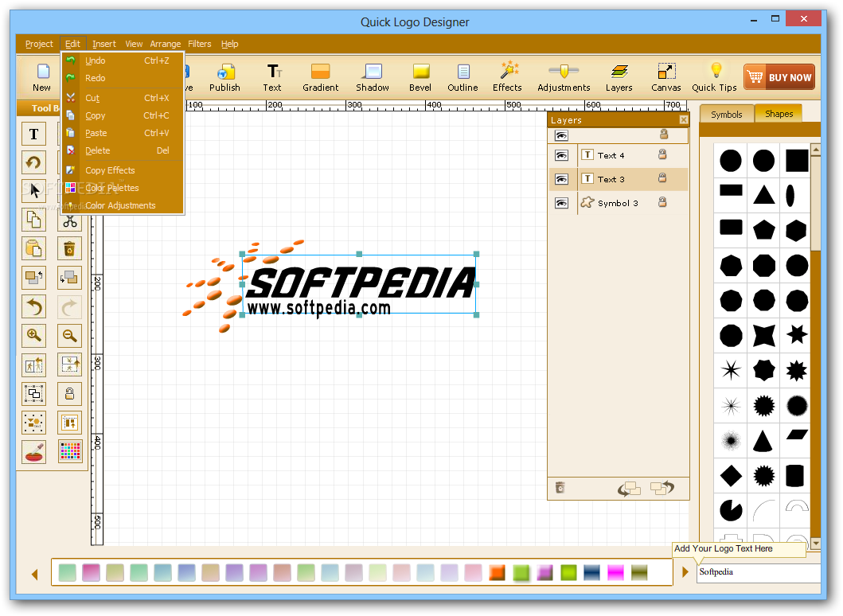Click the rotate arrow tool in Tool Box

[x=34, y=163]
